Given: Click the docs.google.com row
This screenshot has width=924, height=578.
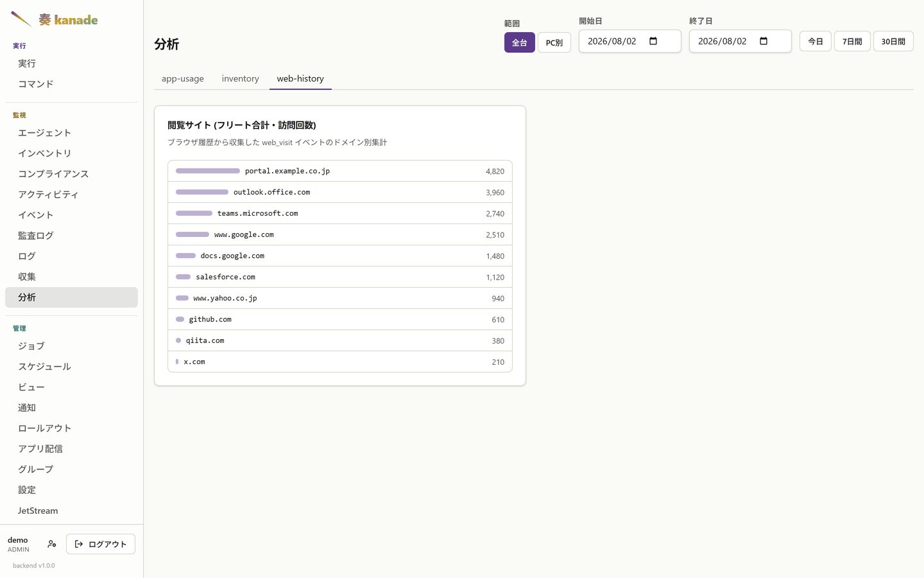Looking at the screenshot, I should click(340, 256).
